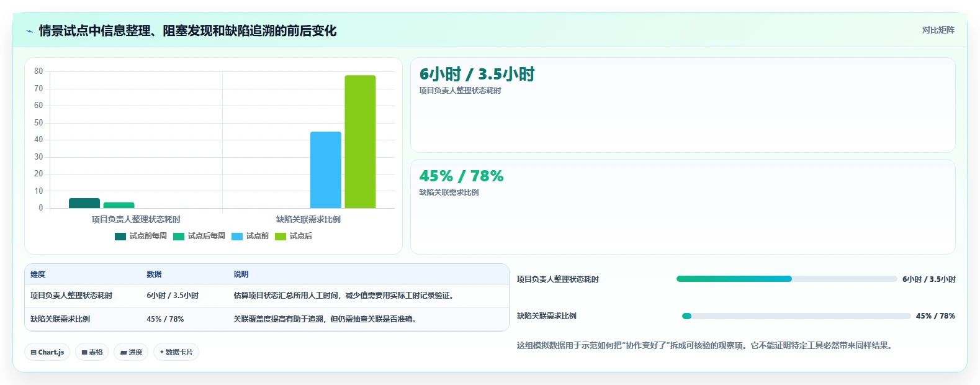Screen dimensions: 980x385
Task: Click the table cell 6小时 / 3.5小时
Action: point(173,296)
